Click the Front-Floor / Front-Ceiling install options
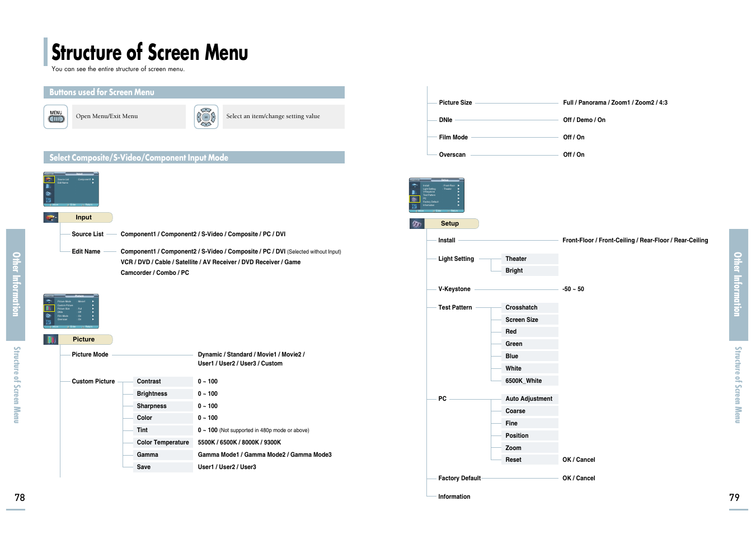 pyautogui.click(x=635, y=241)
